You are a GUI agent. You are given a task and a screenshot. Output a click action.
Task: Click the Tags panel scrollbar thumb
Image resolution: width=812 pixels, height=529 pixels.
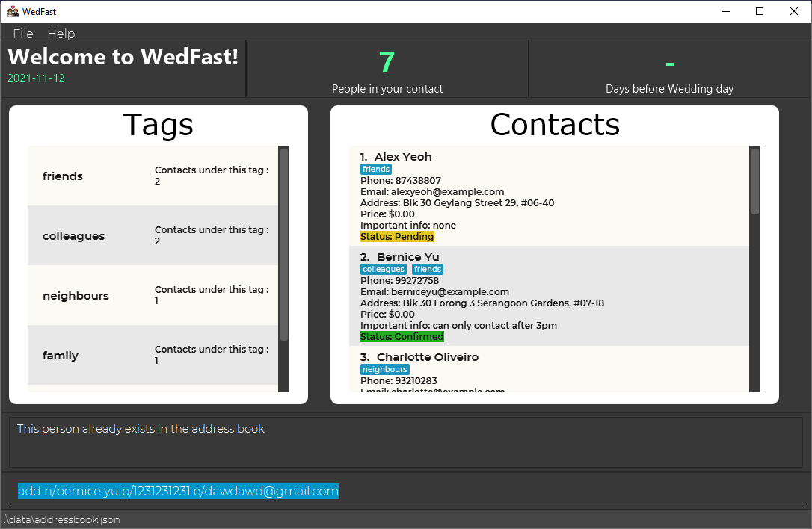(284, 244)
